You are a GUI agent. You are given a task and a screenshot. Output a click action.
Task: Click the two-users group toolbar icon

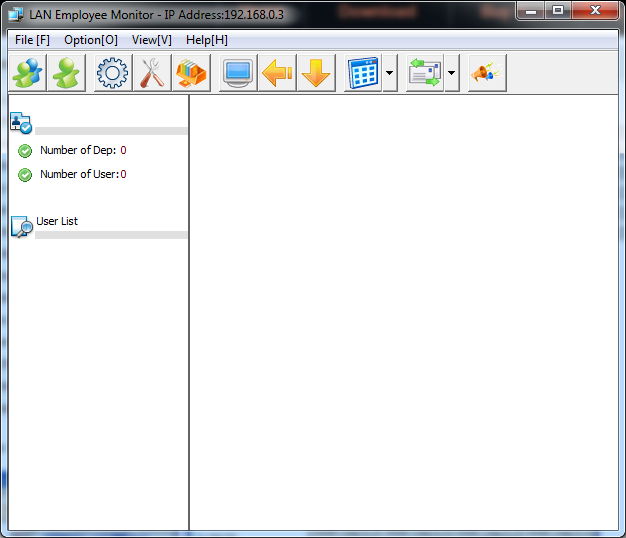point(28,73)
